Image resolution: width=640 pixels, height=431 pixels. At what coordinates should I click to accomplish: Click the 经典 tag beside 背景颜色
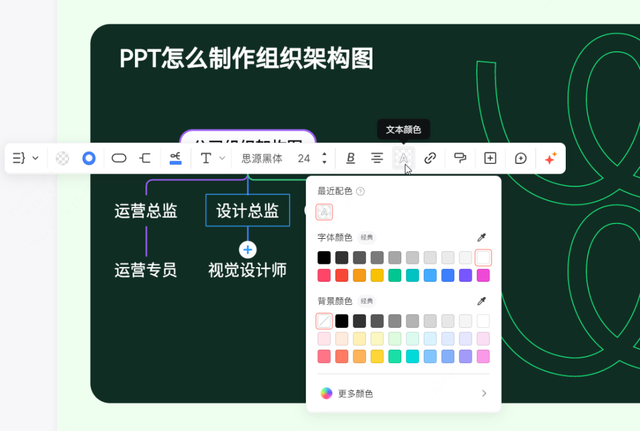point(367,301)
